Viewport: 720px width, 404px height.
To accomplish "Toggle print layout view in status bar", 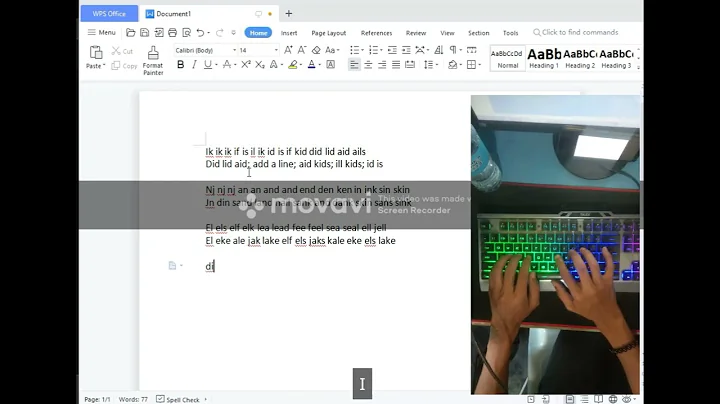I will 570,399.
